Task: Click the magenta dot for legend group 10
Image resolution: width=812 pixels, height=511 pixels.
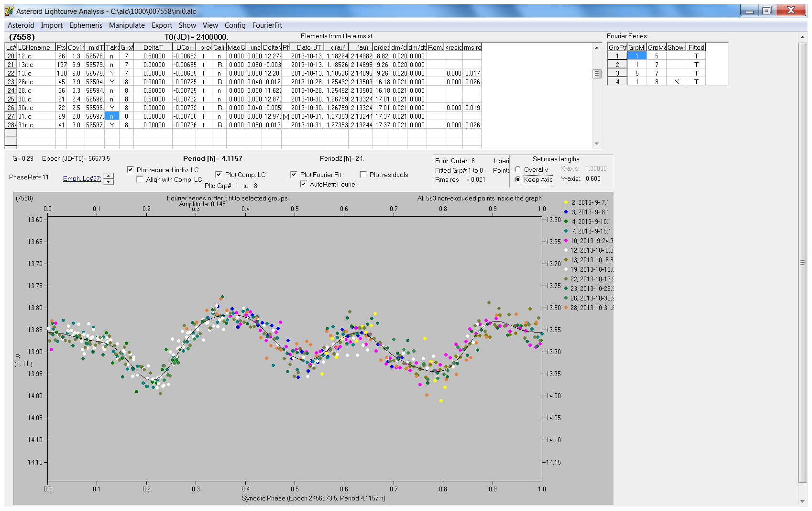Action: click(566, 241)
